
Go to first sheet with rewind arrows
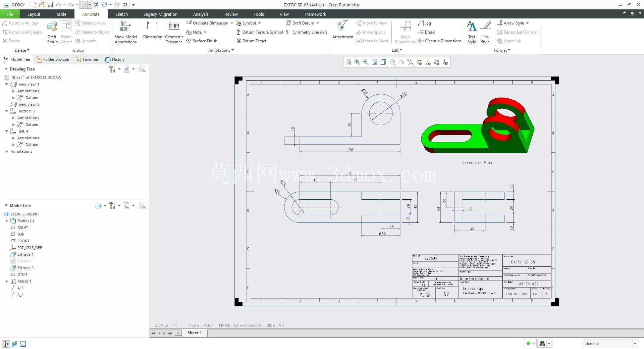tap(153, 333)
